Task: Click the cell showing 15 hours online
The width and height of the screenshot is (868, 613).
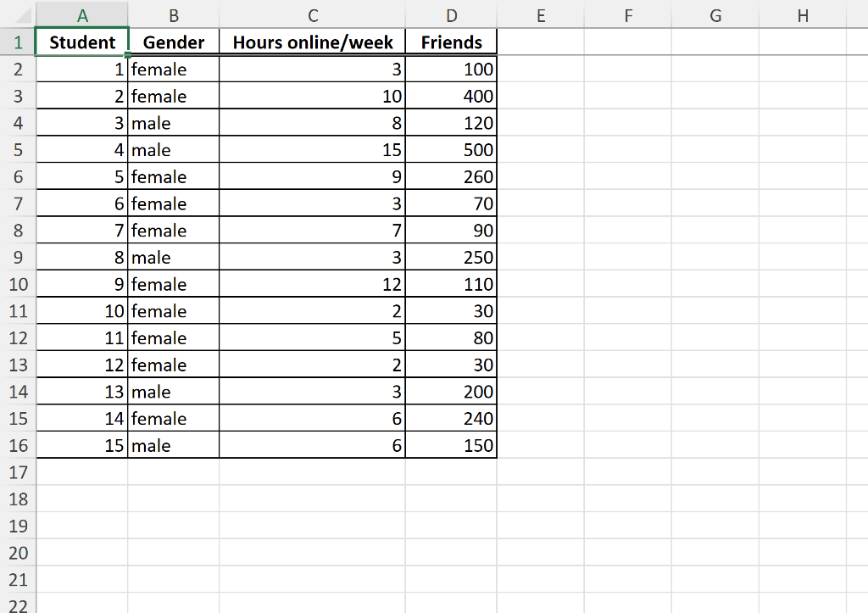Action: [313, 149]
